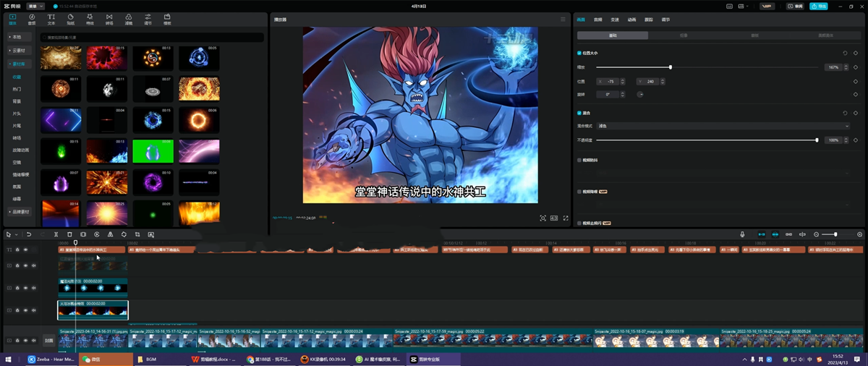Expand the 品牌素材 section in sidebar
Image resolution: width=868 pixels, height=366 pixels.
pos(20,212)
